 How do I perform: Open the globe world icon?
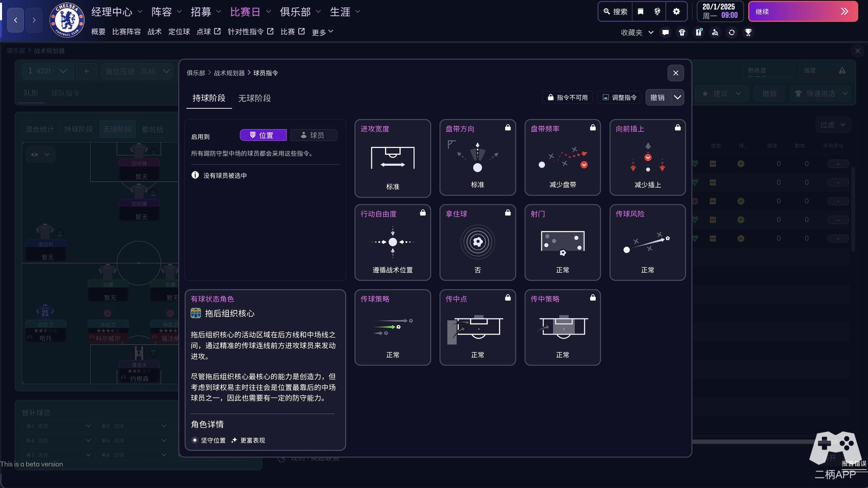click(x=657, y=12)
